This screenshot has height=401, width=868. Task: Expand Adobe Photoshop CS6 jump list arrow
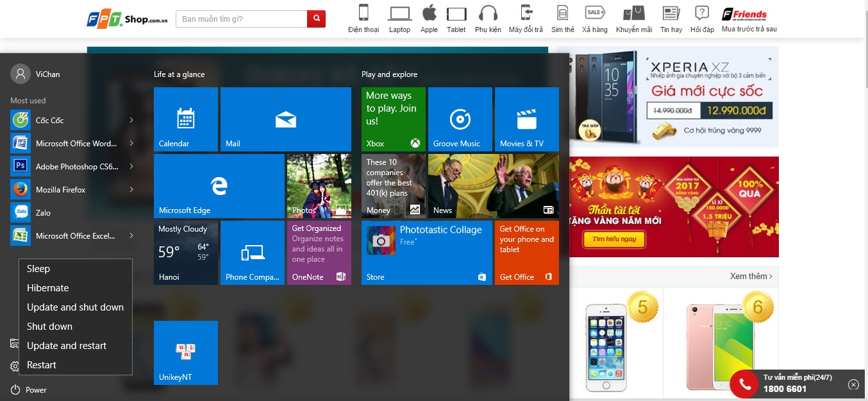pos(131,167)
